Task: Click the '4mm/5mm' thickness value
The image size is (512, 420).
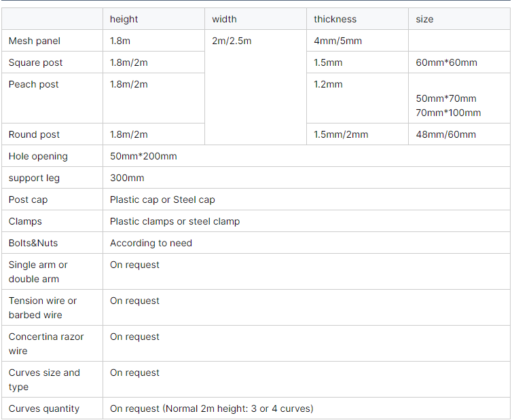Action: point(337,41)
